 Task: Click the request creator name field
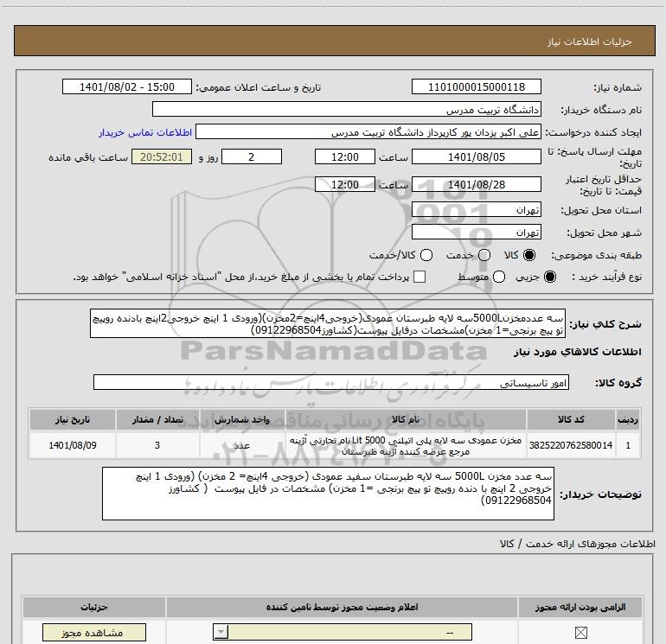click(x=368, y=132)
